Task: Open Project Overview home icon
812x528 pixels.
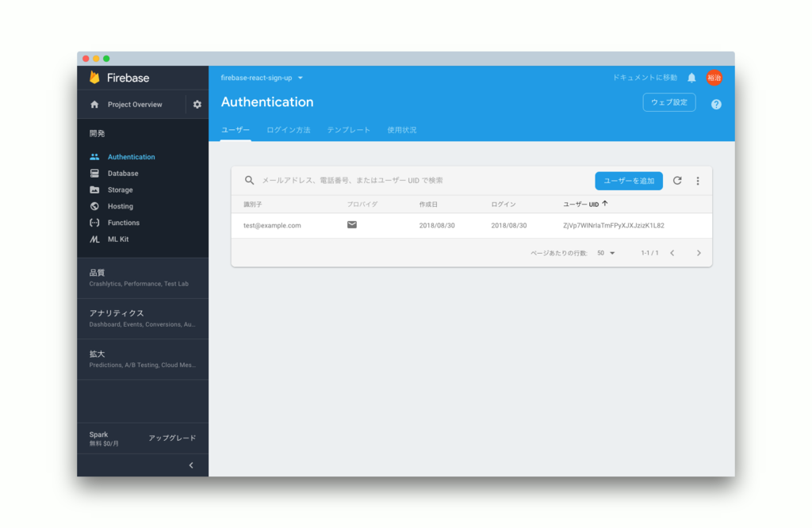Action: coord(94,105)
